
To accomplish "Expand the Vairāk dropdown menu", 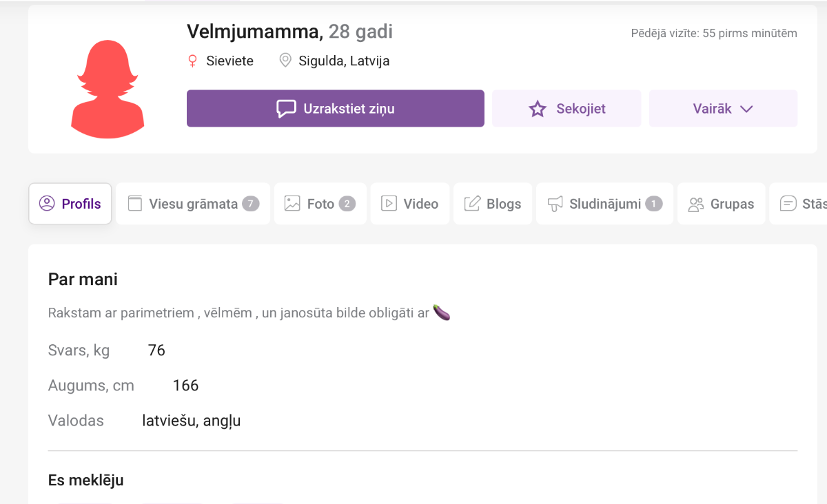I will [723, 109].
